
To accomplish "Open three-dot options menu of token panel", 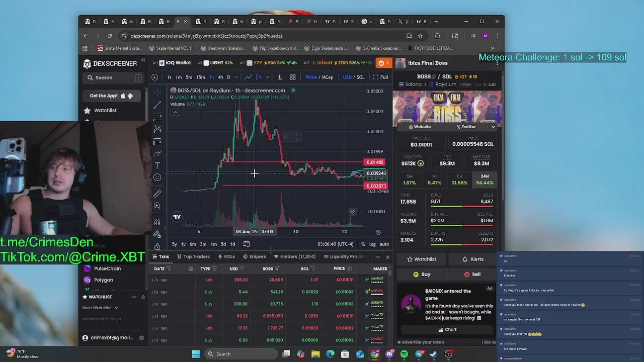I will point(497,63).
